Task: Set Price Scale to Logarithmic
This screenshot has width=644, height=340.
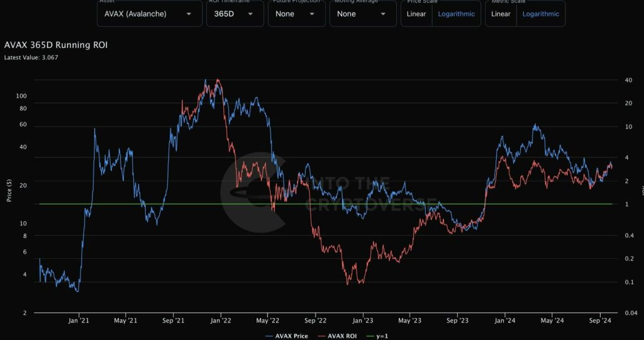Action: [x=457, y=14]
